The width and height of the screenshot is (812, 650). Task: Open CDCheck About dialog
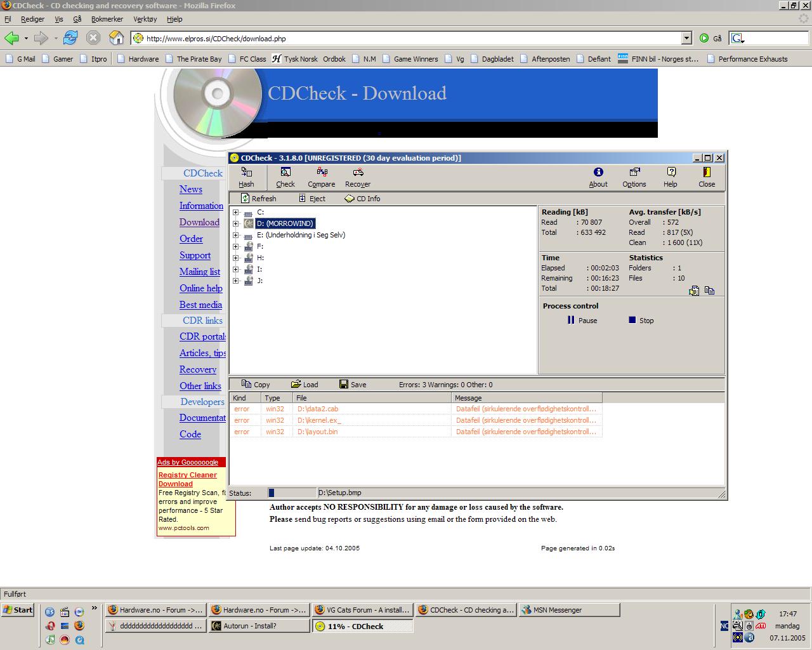[x=598, y=177]
